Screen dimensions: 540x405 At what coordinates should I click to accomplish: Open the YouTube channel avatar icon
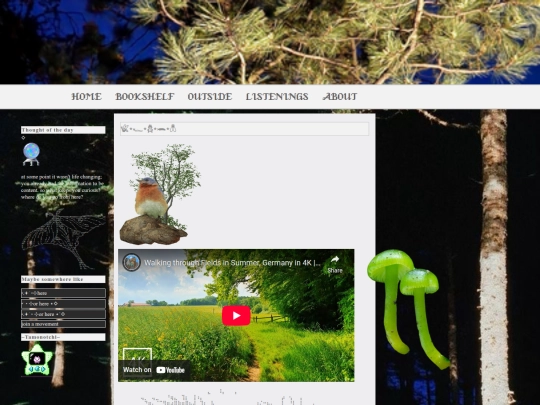coord(132,262)
